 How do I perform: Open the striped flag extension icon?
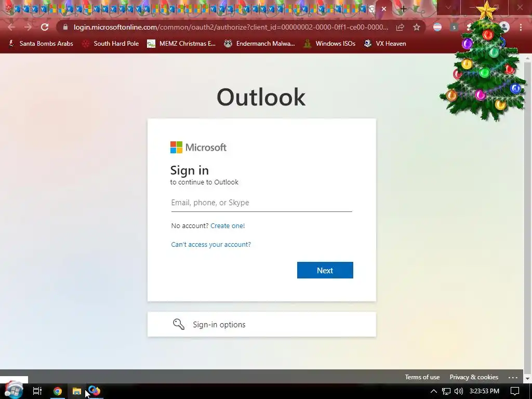coord(437,27)
